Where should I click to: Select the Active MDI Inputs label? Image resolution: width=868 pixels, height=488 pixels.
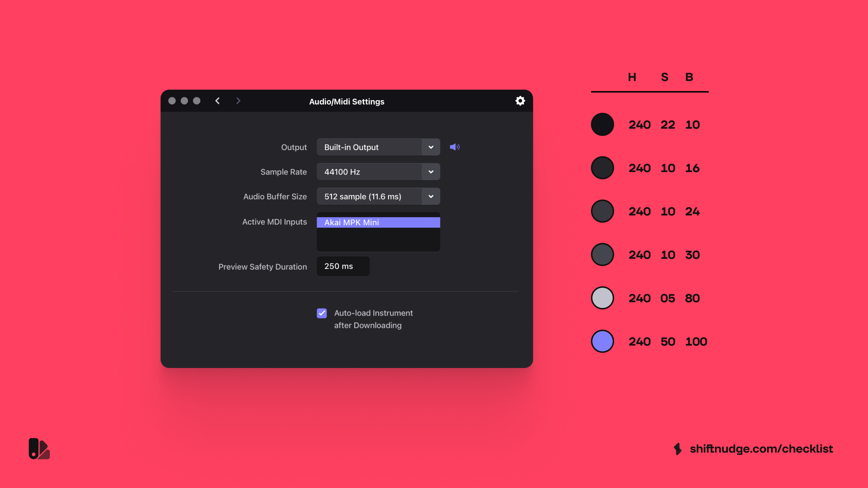[275, 222]
